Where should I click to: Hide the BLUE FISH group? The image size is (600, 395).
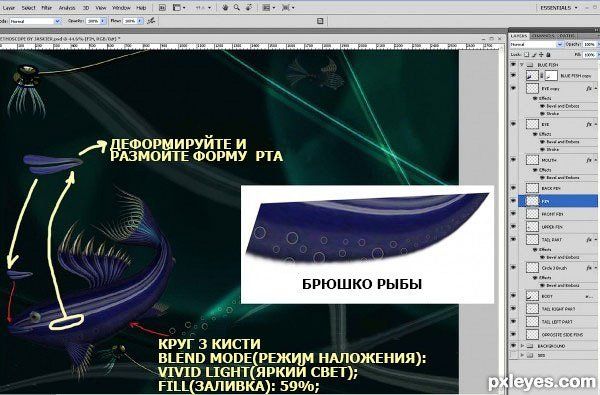click(x=514, y=65)
